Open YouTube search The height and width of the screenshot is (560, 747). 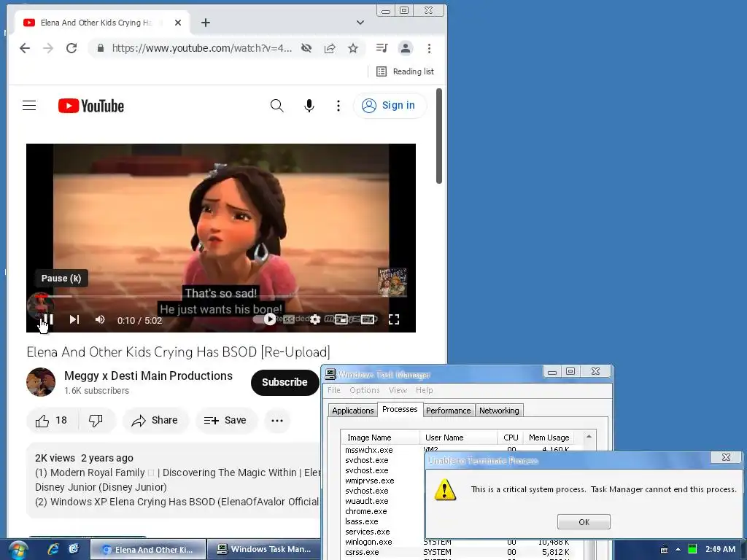276,105
